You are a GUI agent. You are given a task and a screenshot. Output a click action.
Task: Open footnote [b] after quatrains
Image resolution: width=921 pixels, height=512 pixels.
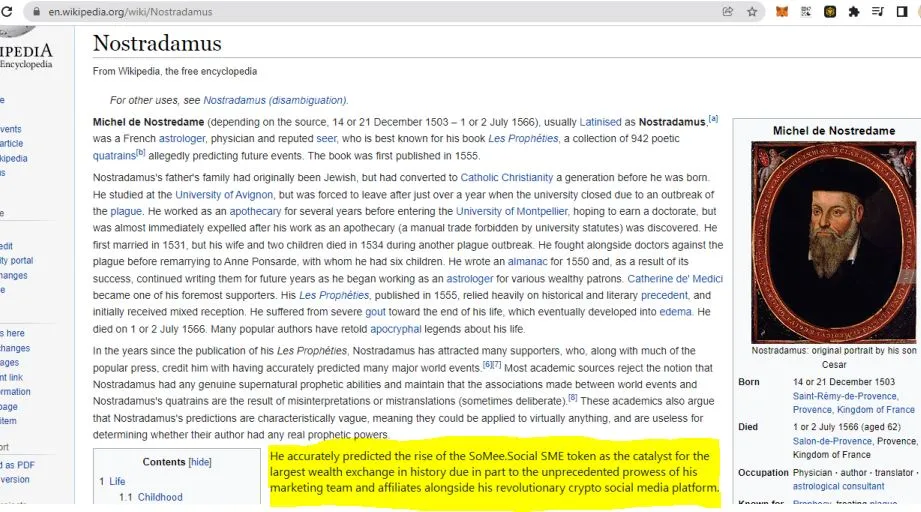click(140, 153)
